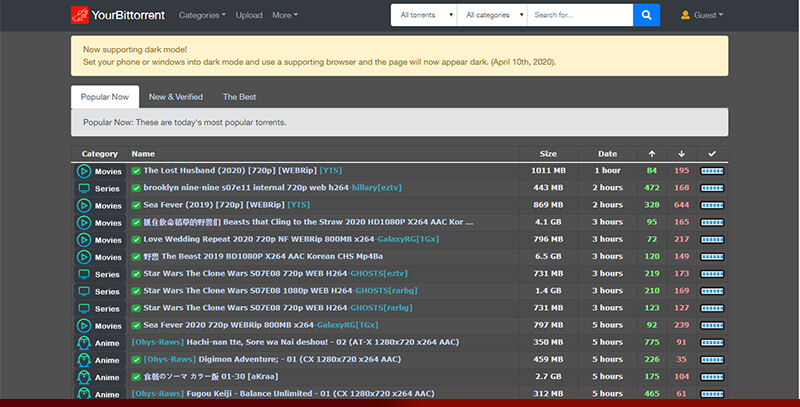Expand the All categories filter dropdown
Image resolution: width=800 pixels, height=407 pixels.
point(493,15)
